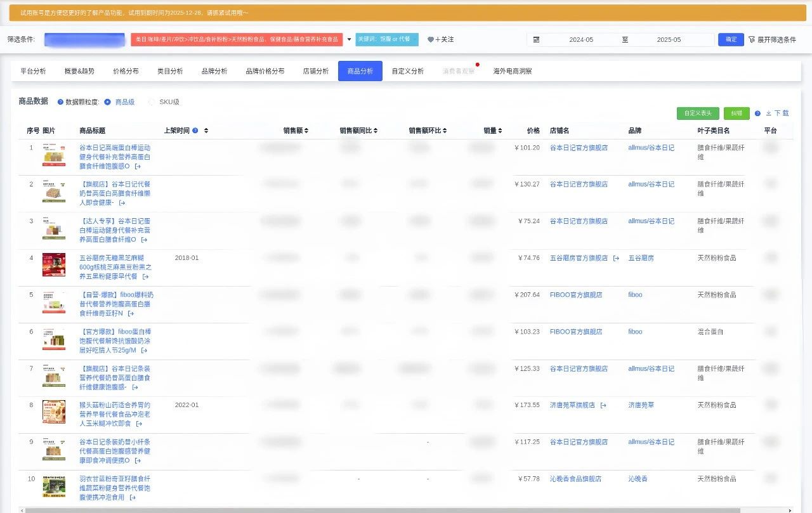
Task: Open 品牌分析 tab
Action: [x=214, y=71]
